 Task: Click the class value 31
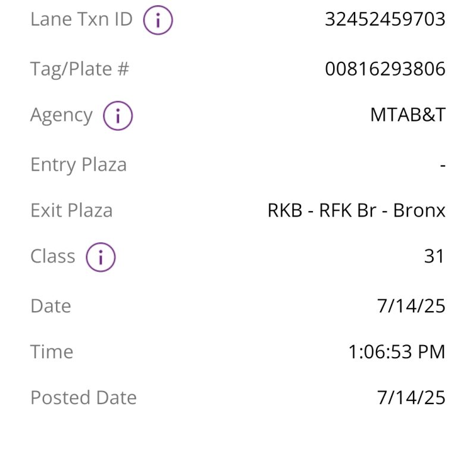point(434,256)
